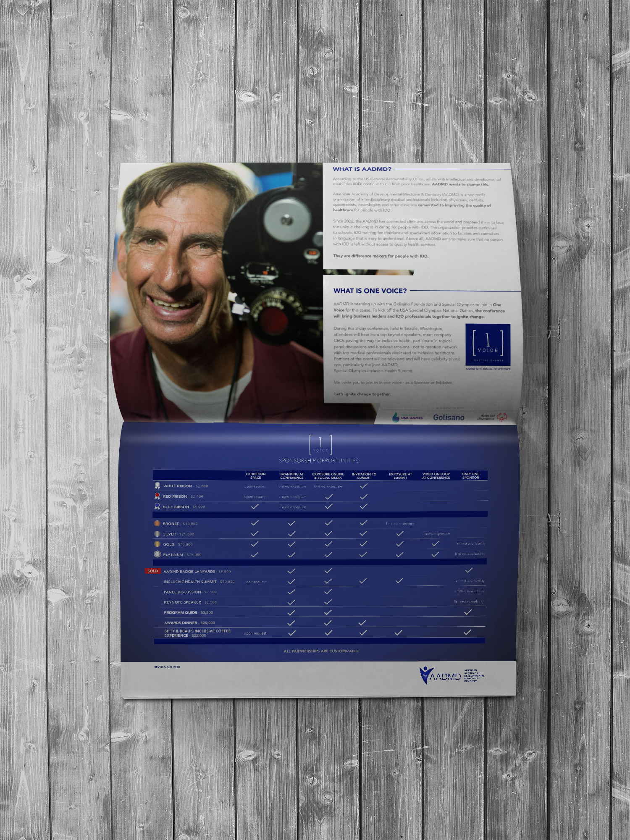Click the "SPONSORSHIP OPPORTUNITIES" title
The height and width of the screenshot is (840, 630).
tap(319, 461)
